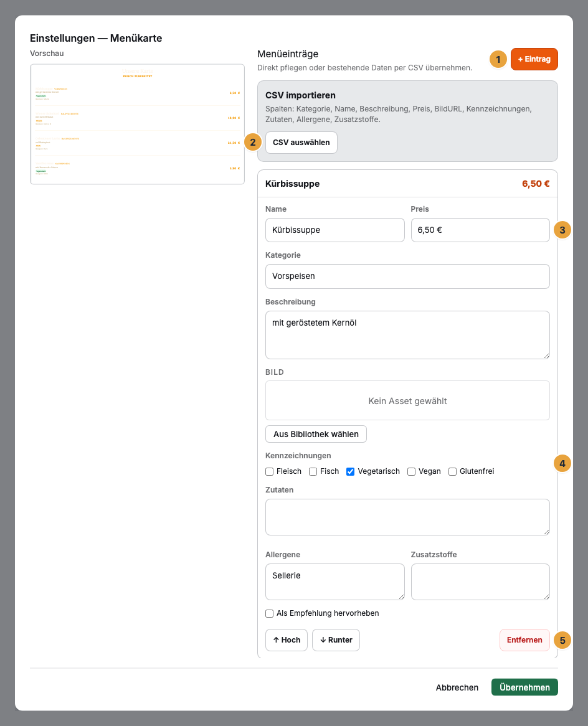Edit the Name field containing Kürbissuppe
588x726 pixels.
334,230
